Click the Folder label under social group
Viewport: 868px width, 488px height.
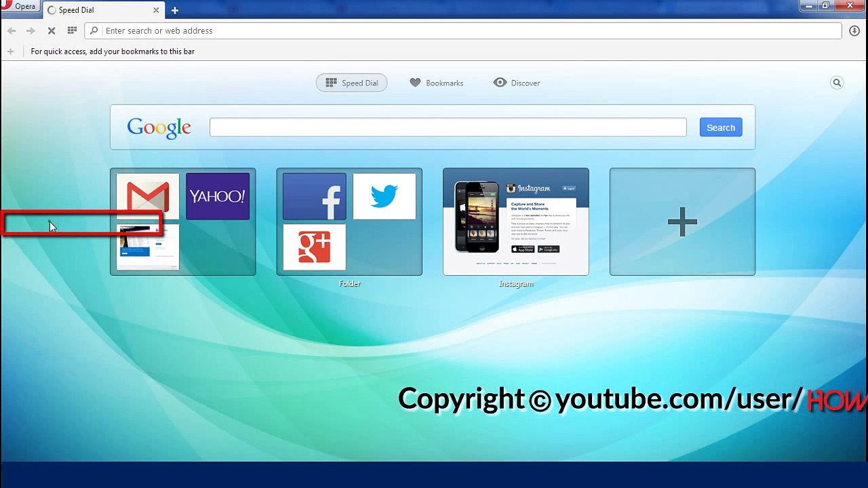click(x=350, y=284)
